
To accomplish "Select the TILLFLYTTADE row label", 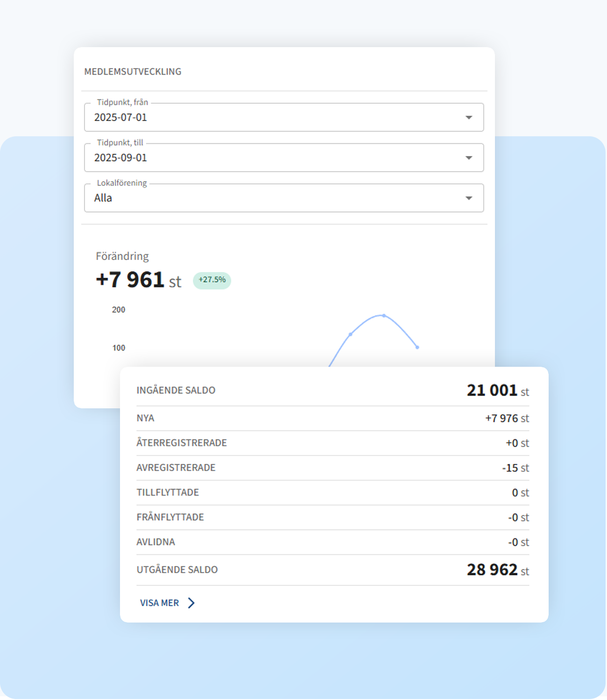I will pos(168,492).
